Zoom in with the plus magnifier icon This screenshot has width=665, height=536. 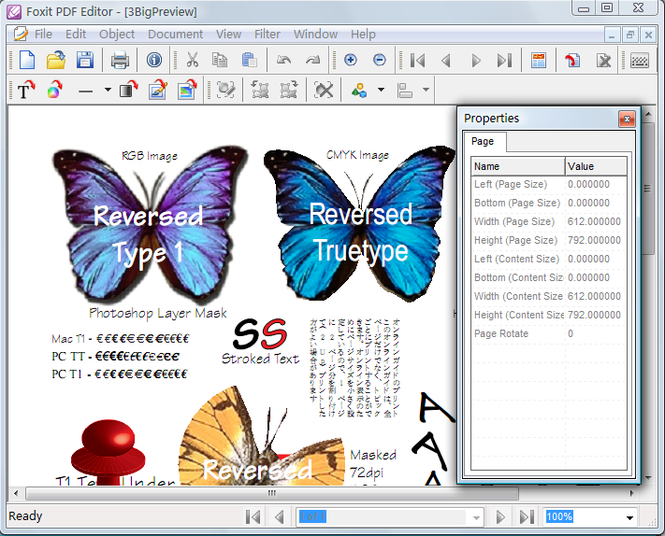click(350, 60)
